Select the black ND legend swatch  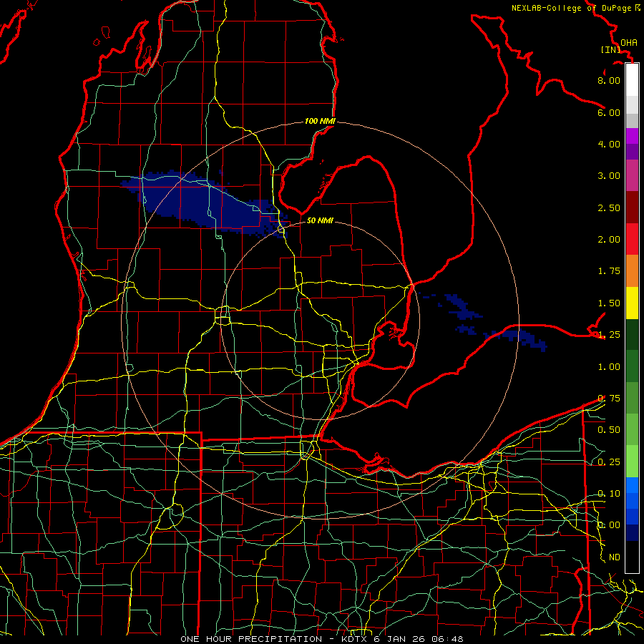632,557
